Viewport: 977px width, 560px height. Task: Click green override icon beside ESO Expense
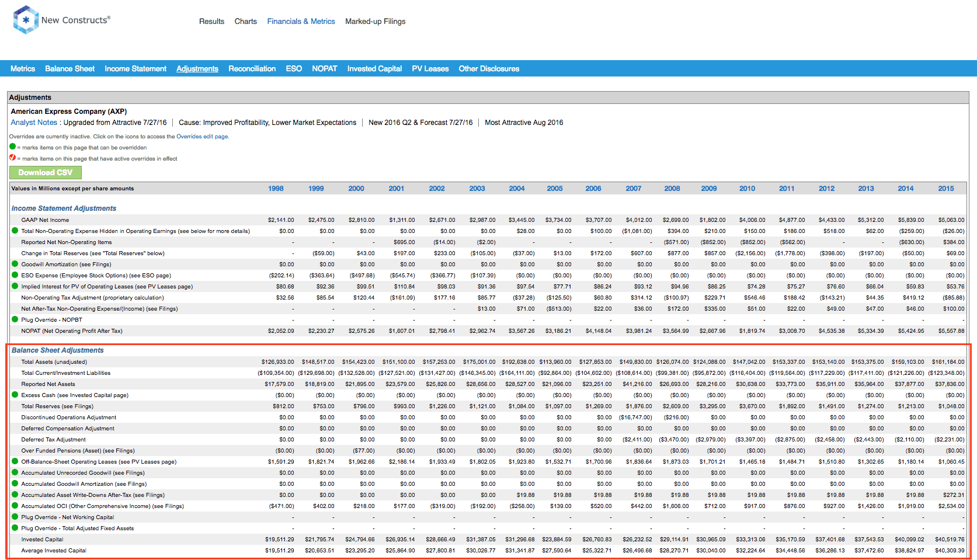(15, 275)
